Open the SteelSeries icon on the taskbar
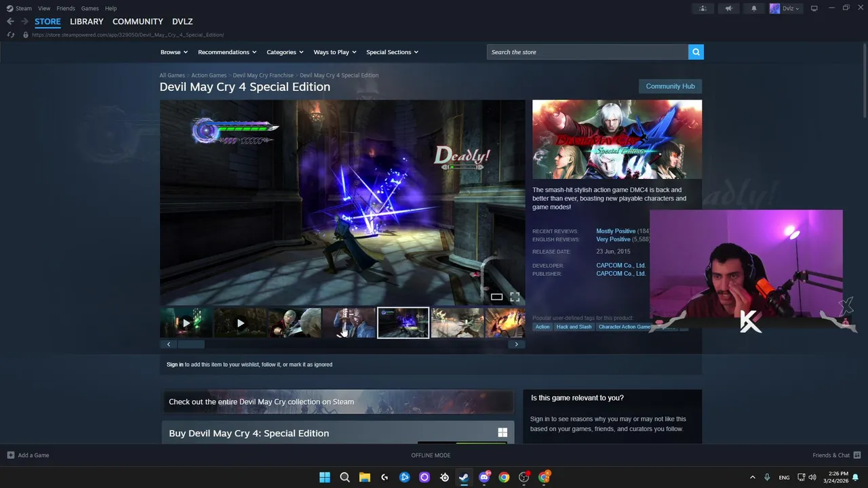Screen dimensions: 868x488 444,477
